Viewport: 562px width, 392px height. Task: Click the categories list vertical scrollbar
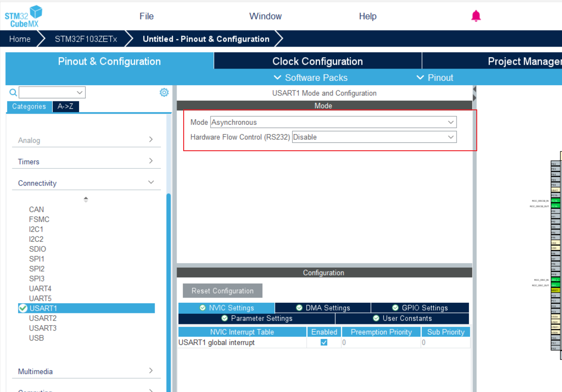[169, 292]
